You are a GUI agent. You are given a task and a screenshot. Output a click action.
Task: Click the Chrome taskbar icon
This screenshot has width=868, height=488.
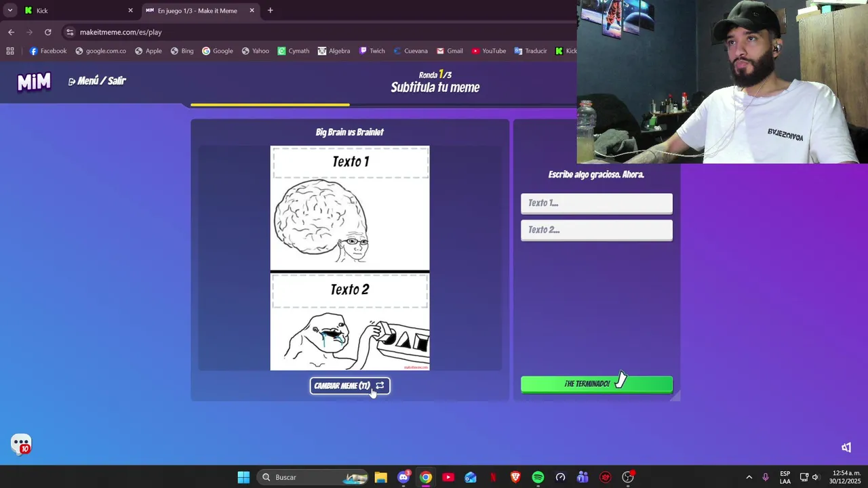[425, 477]
